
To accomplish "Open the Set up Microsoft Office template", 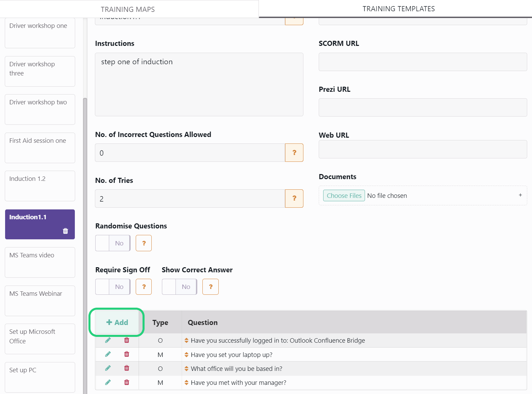I will pos(40,339).
